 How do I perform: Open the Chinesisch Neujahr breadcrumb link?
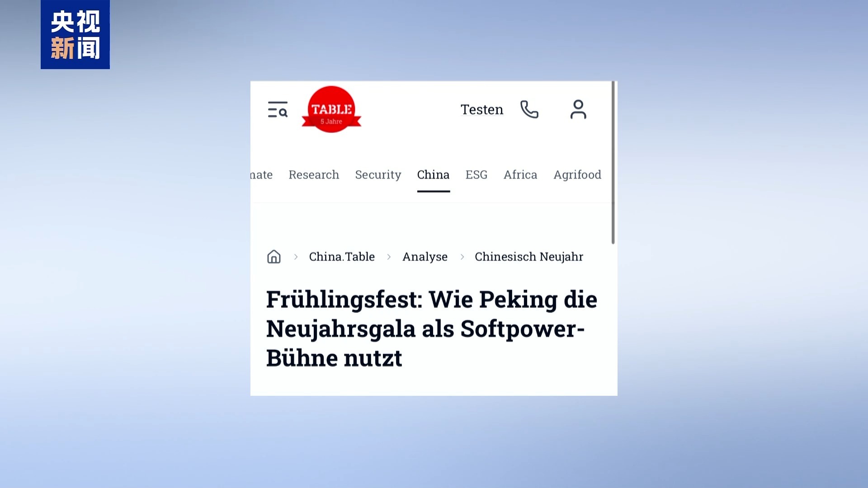(x=529, y=257)
